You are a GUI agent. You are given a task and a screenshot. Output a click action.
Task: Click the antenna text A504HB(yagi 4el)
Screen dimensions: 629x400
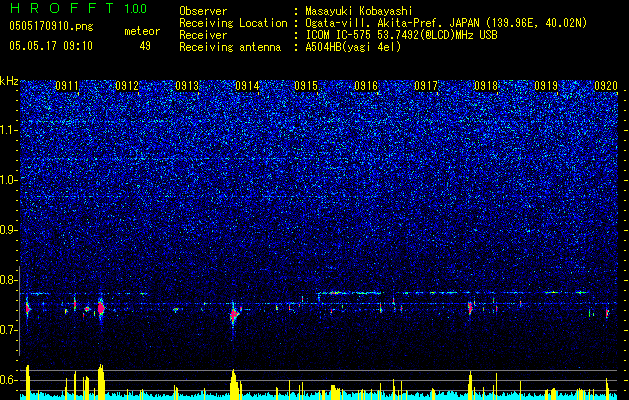[x=353, y=47]
